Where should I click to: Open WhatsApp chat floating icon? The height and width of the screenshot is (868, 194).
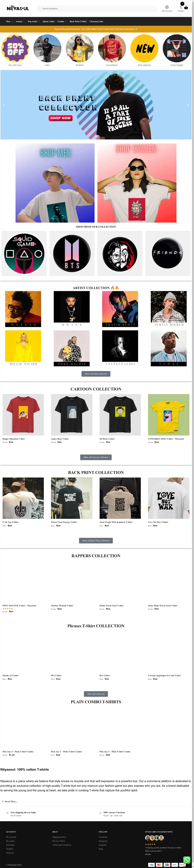pyautogui.click(x=187, y=860)
